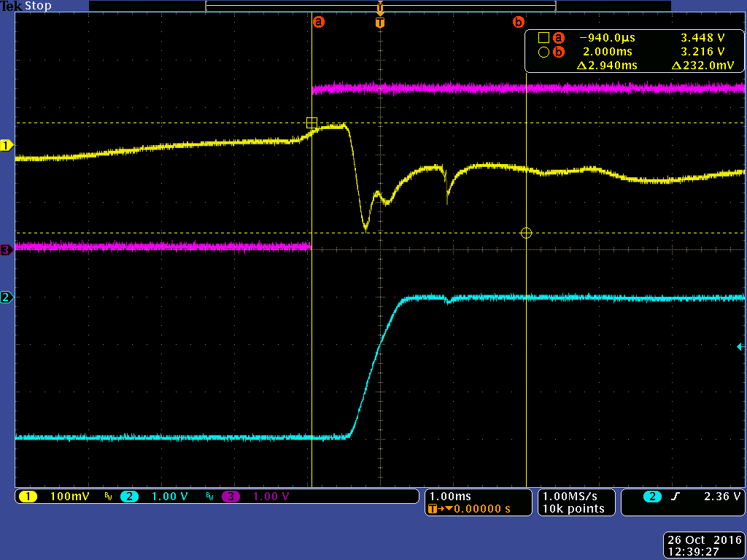Click the 1.00MS/s sample rate readout
This screenshot has height=560, width=747.
[570, 497]
